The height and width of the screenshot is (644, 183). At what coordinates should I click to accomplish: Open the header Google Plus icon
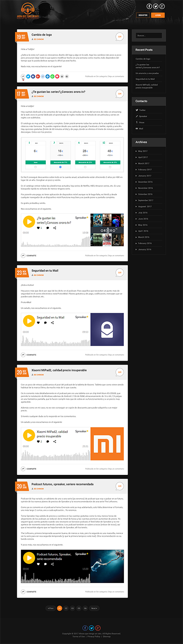[x=162, y=6]
